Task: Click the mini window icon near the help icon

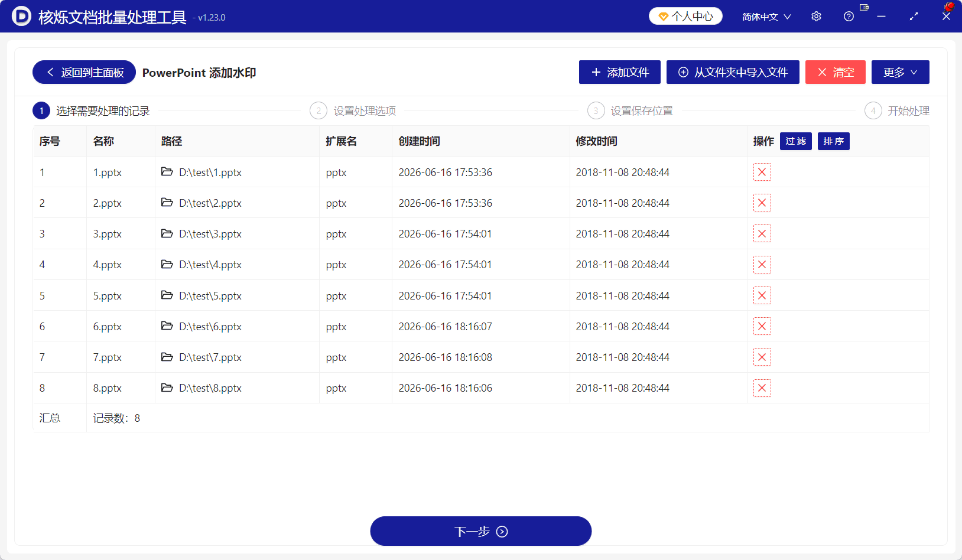Action: click(864, 7)
